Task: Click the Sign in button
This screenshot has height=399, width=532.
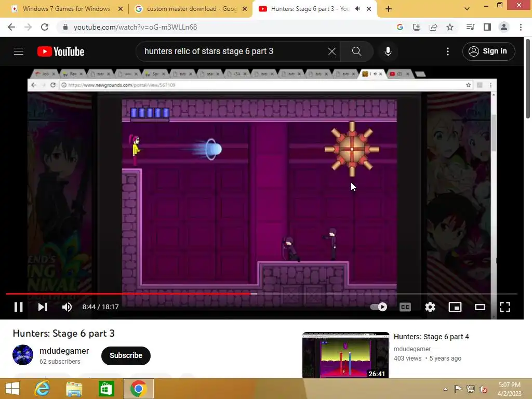Action: (488, 51)
